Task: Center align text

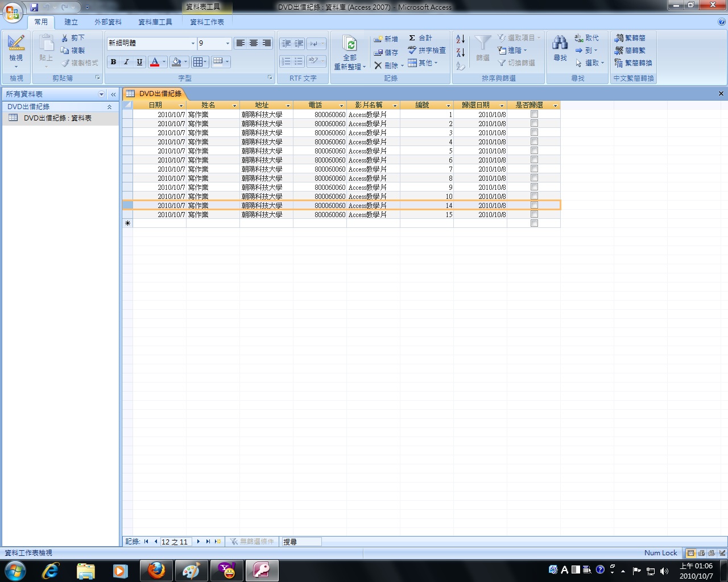Action: pyautogui.click(x=253, y=43)
